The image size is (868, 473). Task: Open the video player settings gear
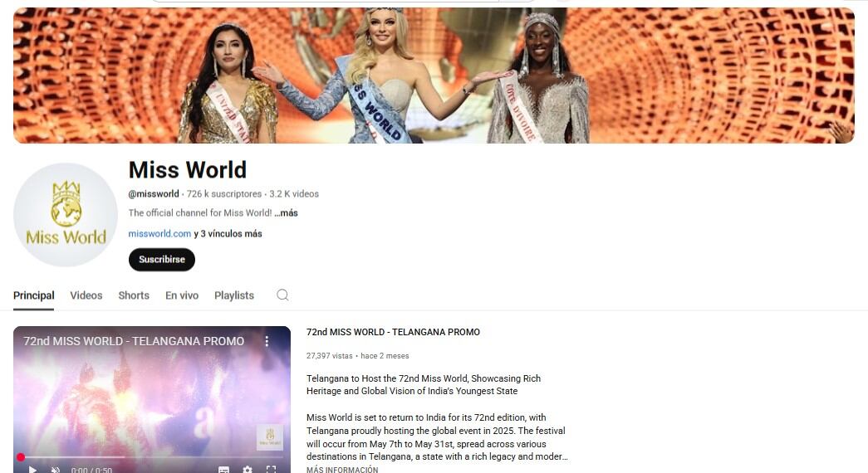248,470
